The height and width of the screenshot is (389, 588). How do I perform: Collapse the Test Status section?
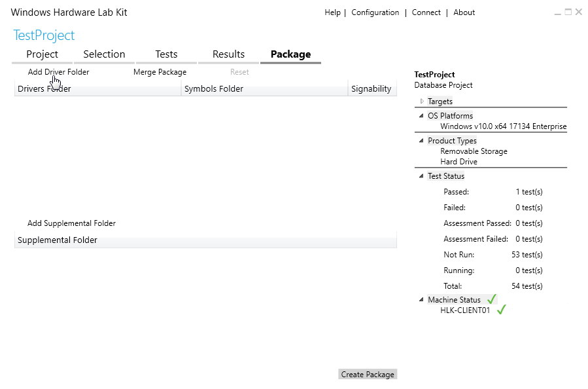(421, 176)
